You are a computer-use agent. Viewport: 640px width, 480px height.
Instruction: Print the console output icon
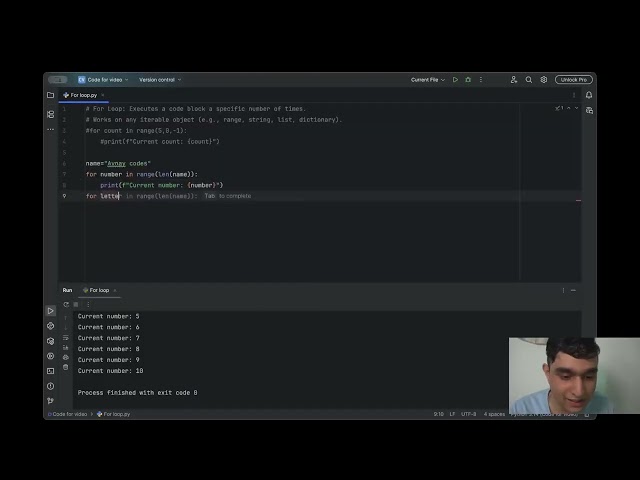click(x=66, y=357)
